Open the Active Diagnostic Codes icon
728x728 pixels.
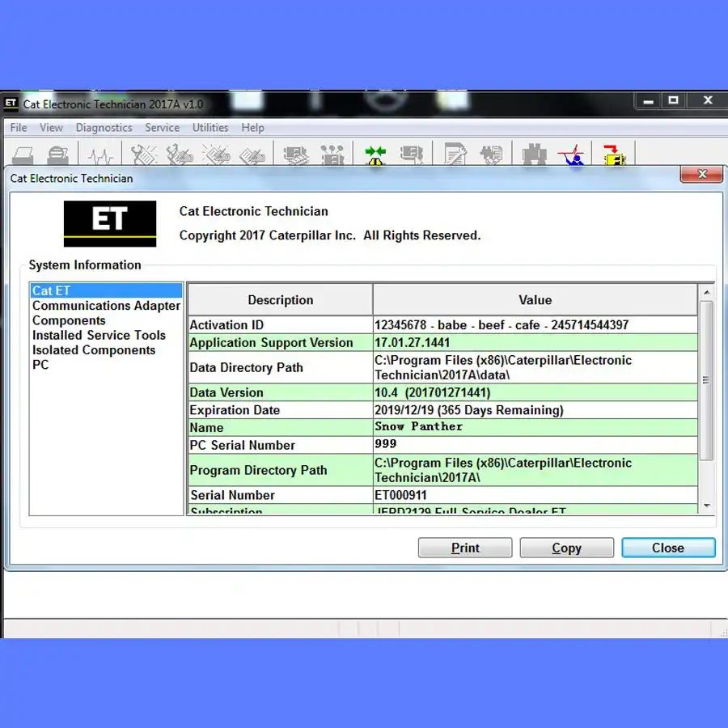point(144,155)
